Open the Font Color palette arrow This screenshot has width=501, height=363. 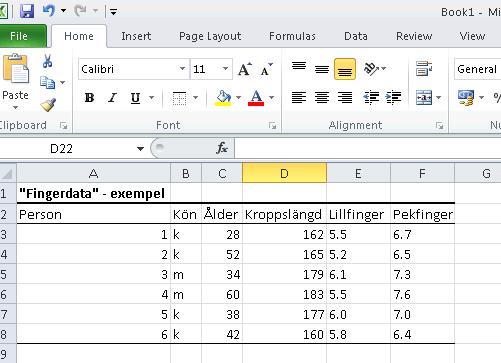click(272, 98)
